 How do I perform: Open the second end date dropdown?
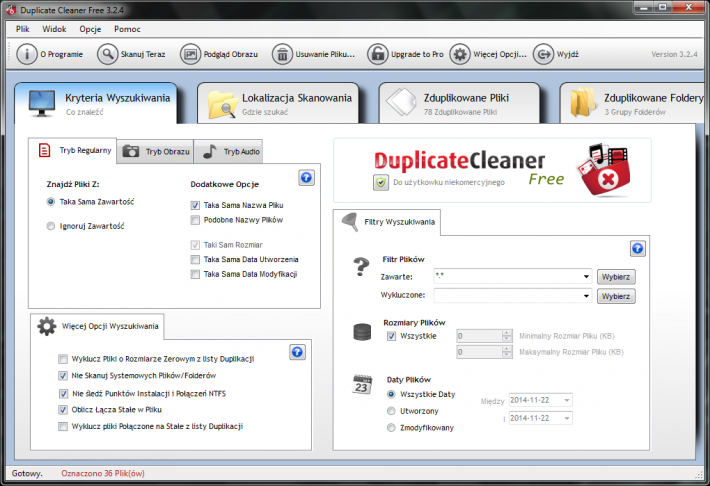click(x=567, y=418)
